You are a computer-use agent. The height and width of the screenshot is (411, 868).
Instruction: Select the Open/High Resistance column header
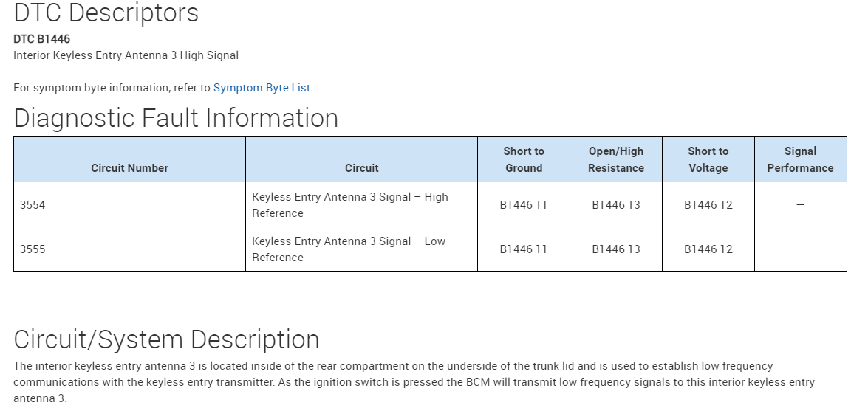point(616,159)
